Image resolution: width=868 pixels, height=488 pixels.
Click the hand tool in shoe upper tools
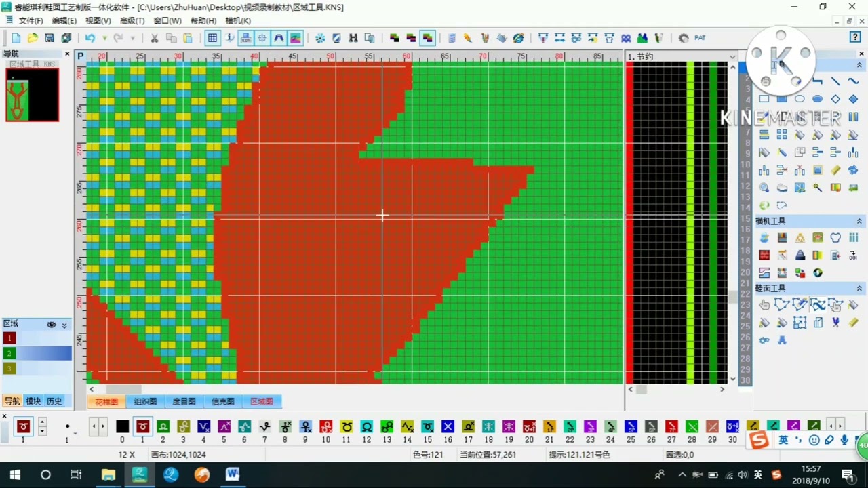pos(764,305)
